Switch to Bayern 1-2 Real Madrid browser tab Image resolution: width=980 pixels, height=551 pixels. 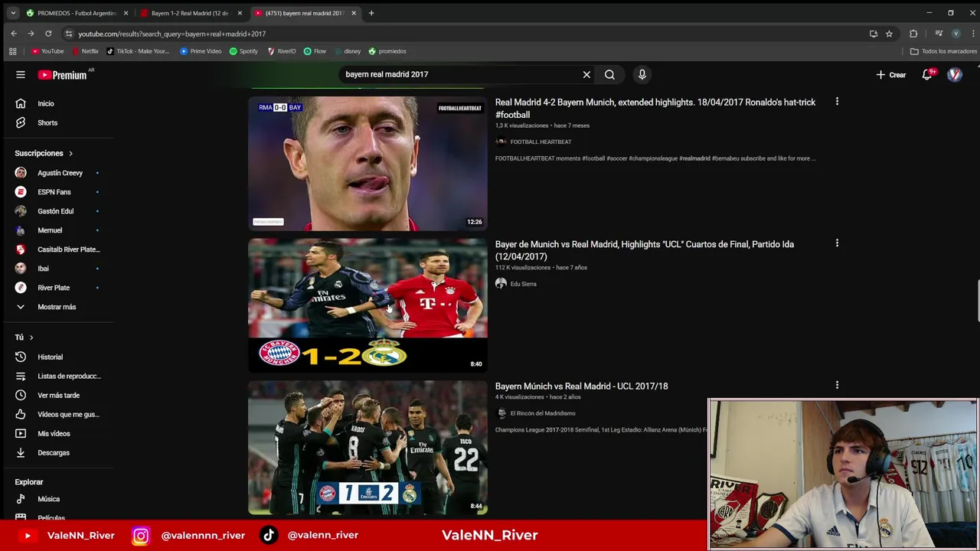[x=190, y=13]
